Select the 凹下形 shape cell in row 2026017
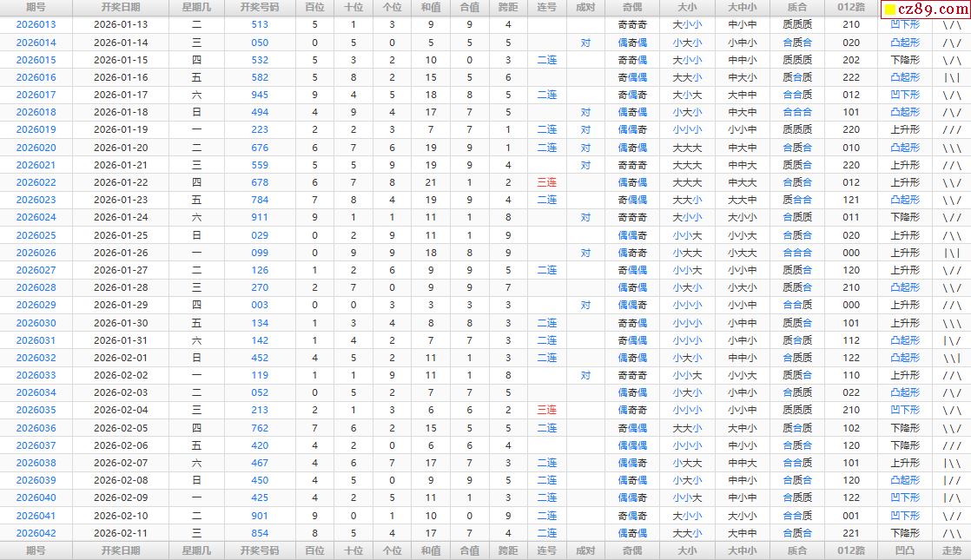The width and height of the screenshot is (971, 560). coord(905,95)
